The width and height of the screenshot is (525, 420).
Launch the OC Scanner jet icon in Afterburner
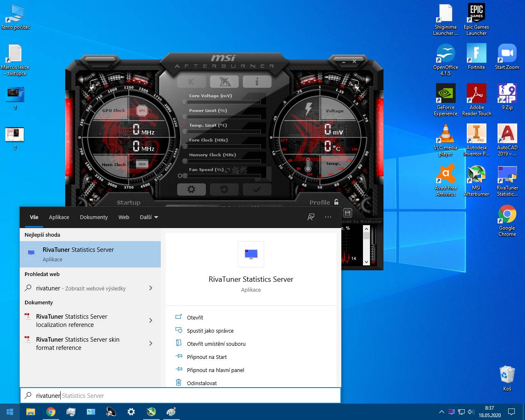click(224, 82)
